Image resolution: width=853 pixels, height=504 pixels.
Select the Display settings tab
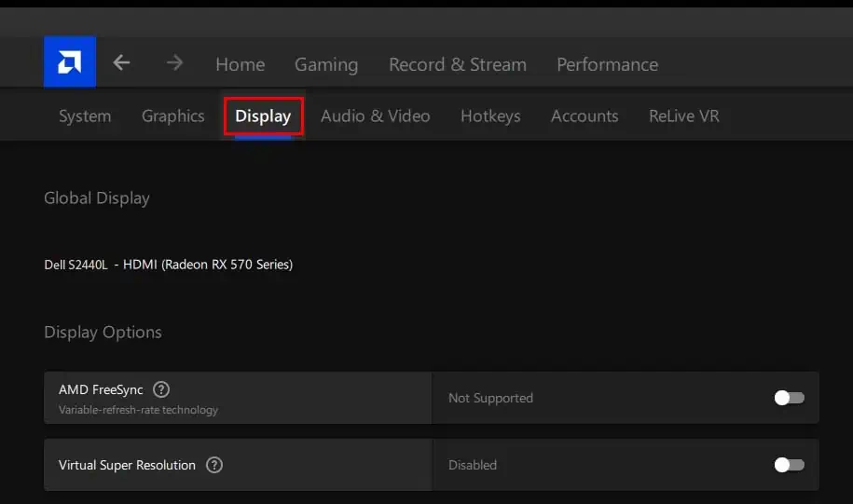tap(263, 116)
